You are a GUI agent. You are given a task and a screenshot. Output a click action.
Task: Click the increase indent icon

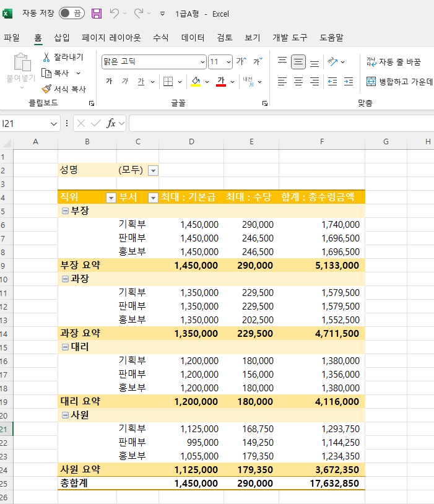point(349,81)
